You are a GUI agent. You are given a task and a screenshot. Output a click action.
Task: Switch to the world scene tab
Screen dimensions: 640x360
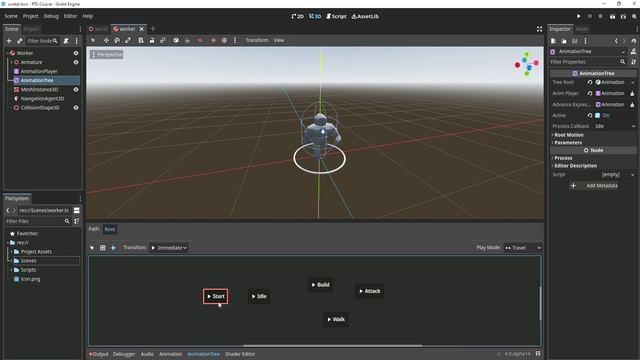coord(98,29)
